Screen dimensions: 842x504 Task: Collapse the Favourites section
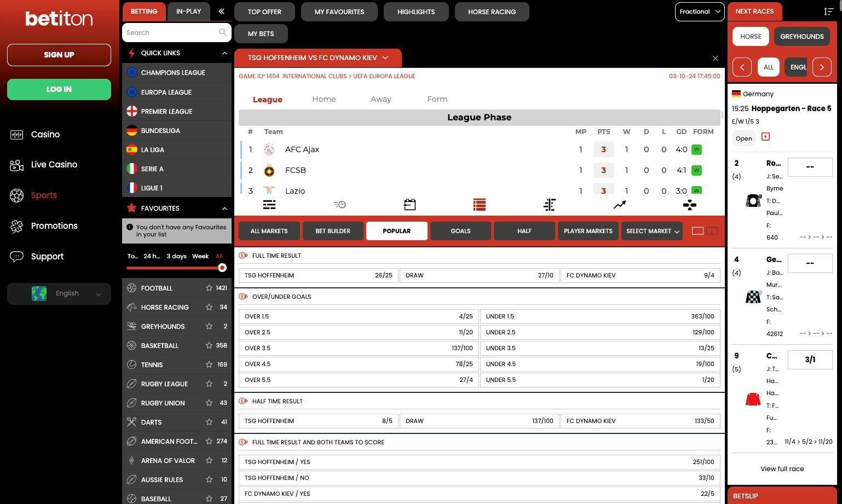(x=224, y=208)
